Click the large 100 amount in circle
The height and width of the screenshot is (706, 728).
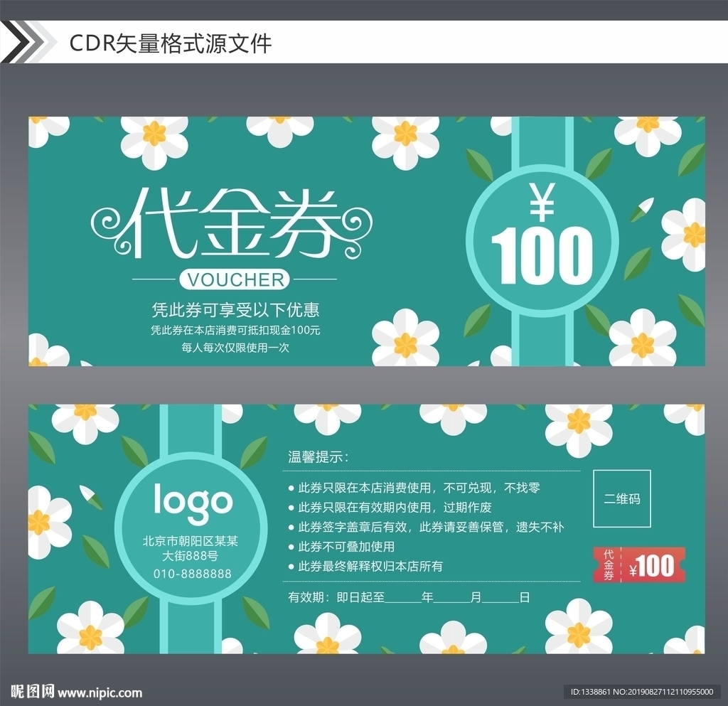(542, 256)
